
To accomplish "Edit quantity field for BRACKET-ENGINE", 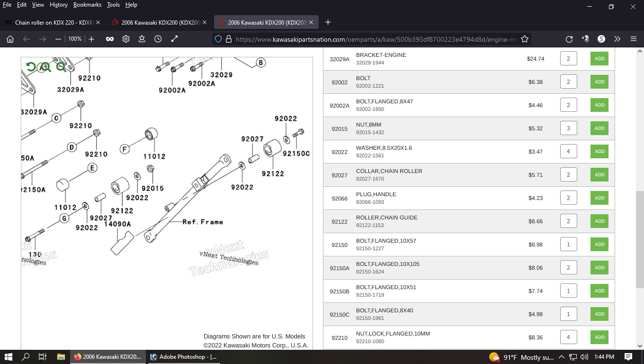I will tap(568, 59).
